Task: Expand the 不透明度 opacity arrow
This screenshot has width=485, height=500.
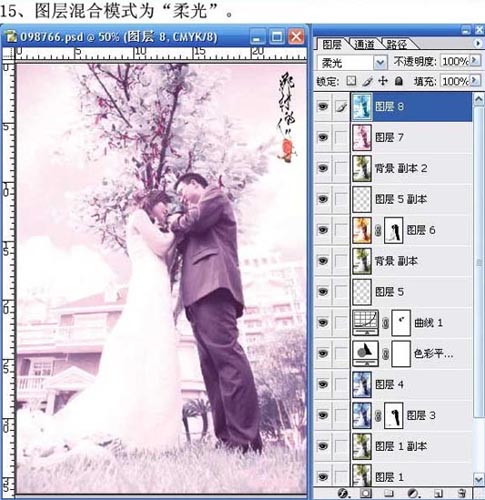Action: point(475,61)
